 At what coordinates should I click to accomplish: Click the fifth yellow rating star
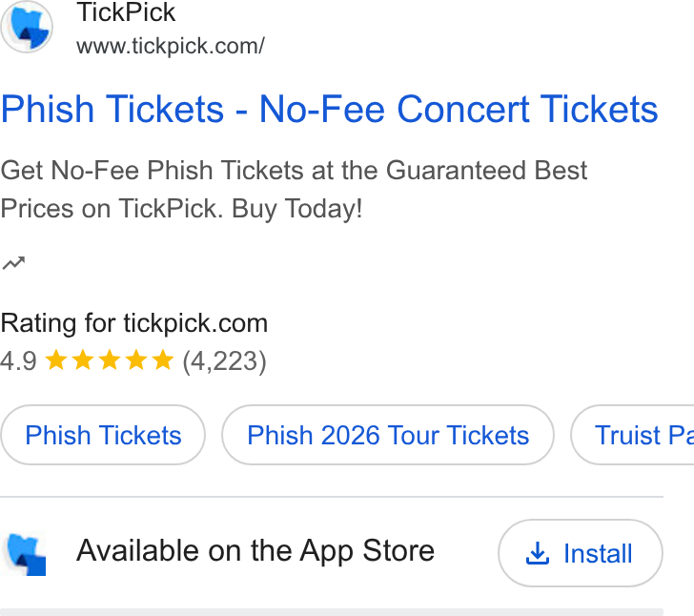click(163, 359)
